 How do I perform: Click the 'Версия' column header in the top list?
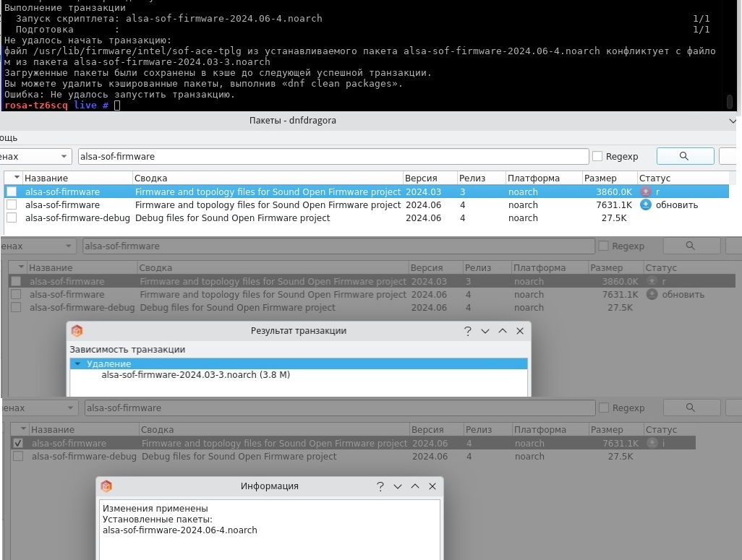pos(421,178)
